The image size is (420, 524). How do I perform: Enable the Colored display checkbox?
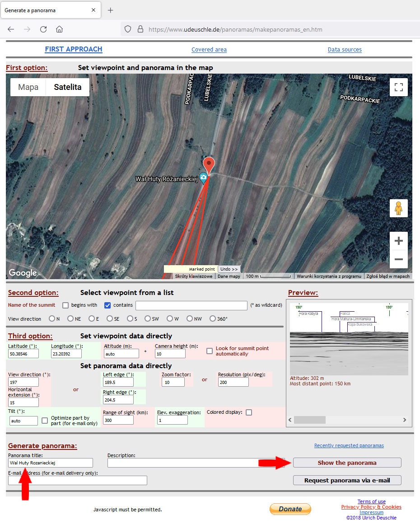pos(249,412)
